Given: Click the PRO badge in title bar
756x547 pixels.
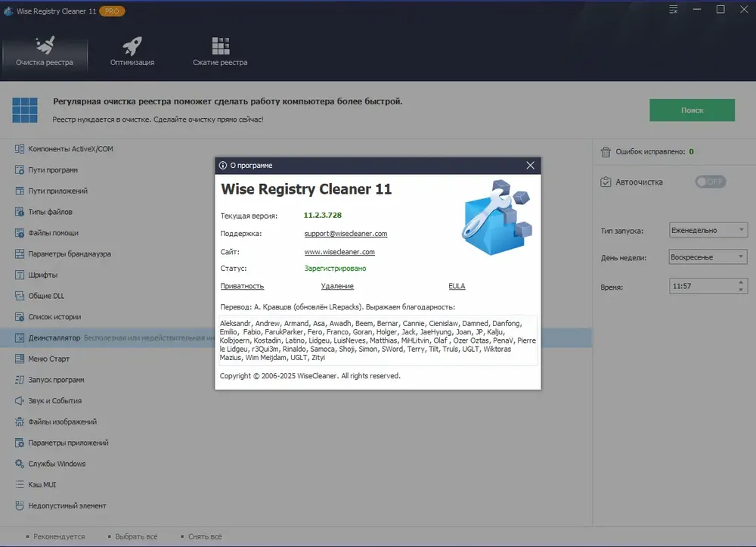Looking at the screenshot, I should (112, 11).
